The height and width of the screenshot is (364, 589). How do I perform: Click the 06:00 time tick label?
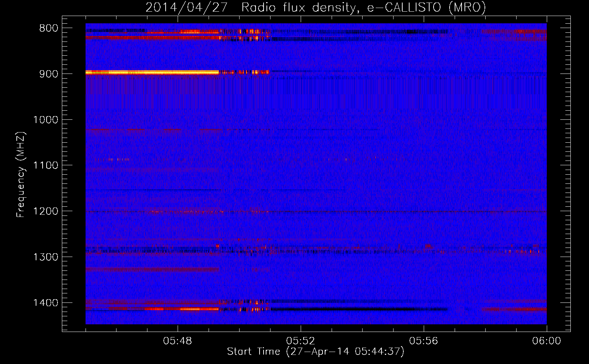click(546, 341)
